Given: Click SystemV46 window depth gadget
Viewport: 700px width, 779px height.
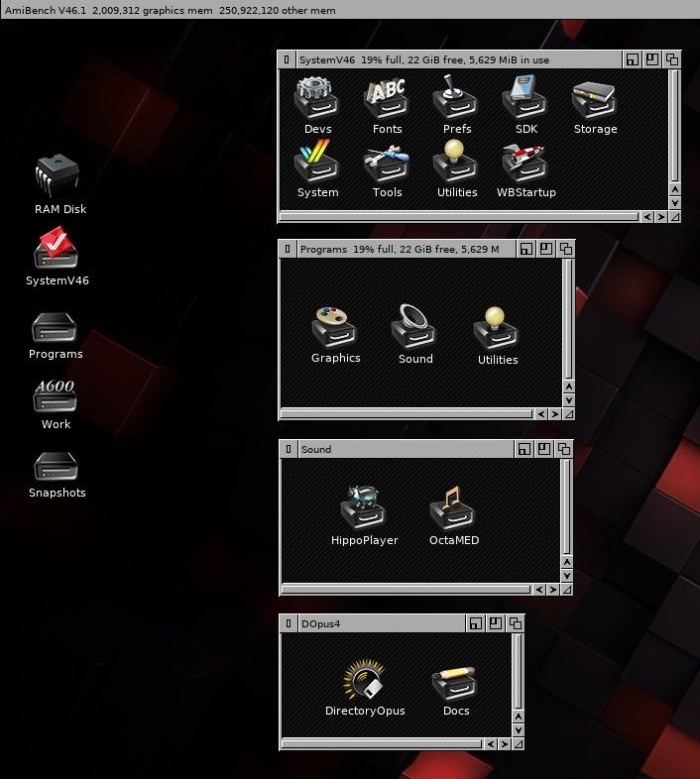Looking at the screenshot, I should pos(671,59).
